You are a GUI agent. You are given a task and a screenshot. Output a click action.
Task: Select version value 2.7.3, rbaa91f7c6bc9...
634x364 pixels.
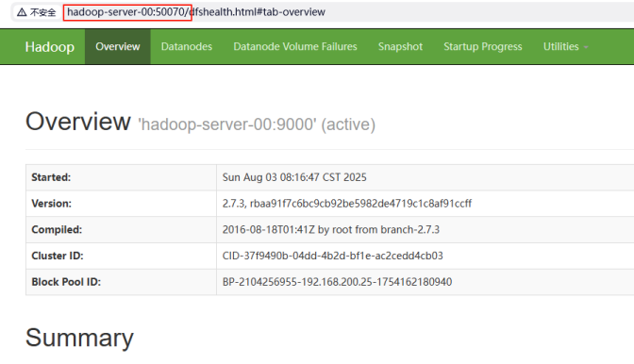347,203
